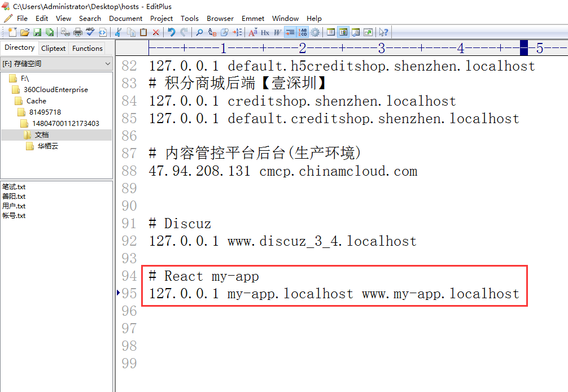Toggle the Cliptext window icon
568x392 pixels.
tap(343, 32)
